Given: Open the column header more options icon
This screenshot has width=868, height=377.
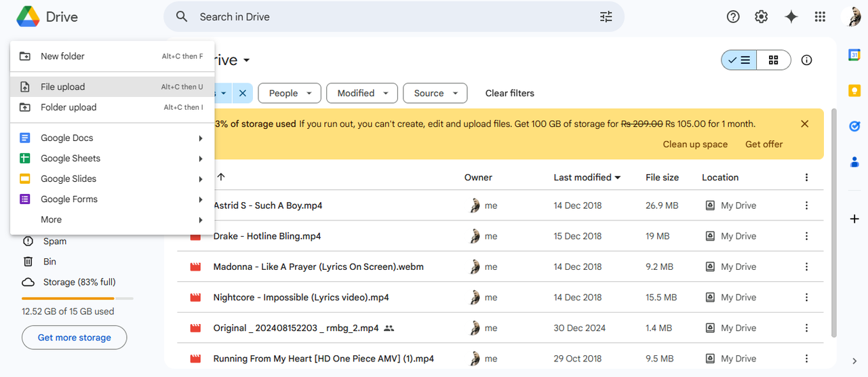Looking at the screenshot, I should [806, 178].
